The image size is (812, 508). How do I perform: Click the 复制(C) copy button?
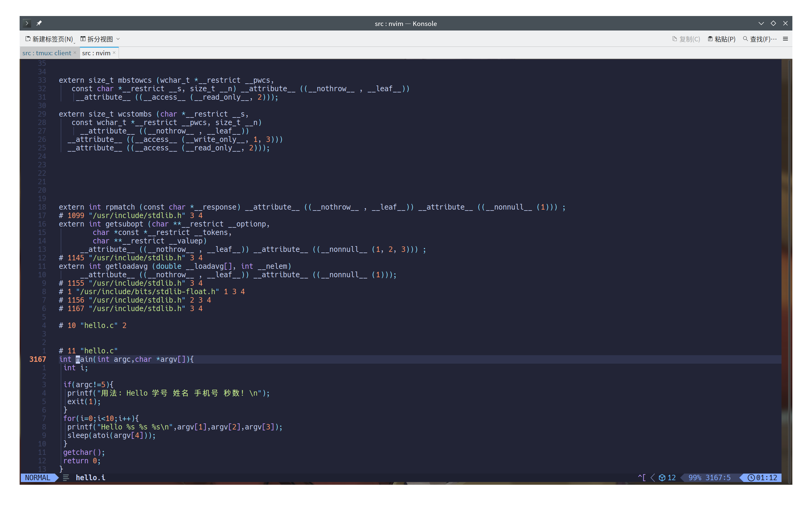686,39
